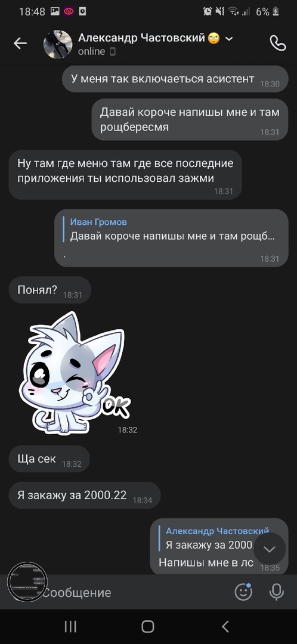The image size is (297, 644).
Task: Tap the microphone to record voice message
Action: (277, 592)
